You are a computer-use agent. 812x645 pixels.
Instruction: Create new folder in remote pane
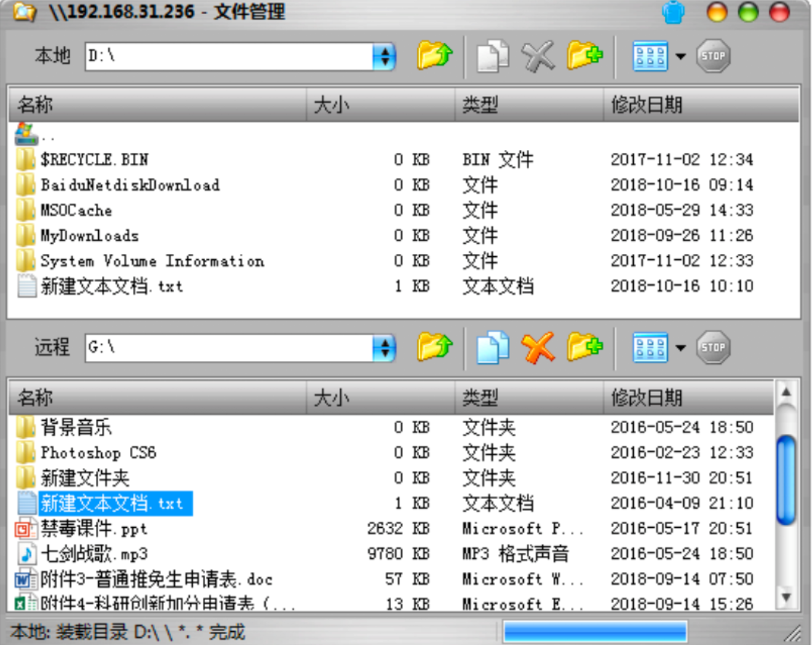pyautogui.click(x=585, y=347)
